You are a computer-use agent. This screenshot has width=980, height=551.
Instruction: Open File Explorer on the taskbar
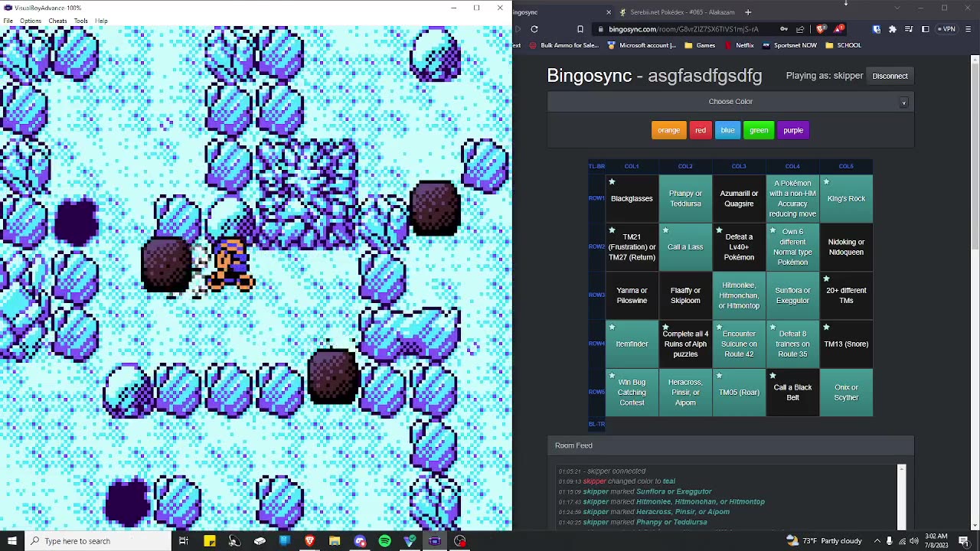[335, 541]
